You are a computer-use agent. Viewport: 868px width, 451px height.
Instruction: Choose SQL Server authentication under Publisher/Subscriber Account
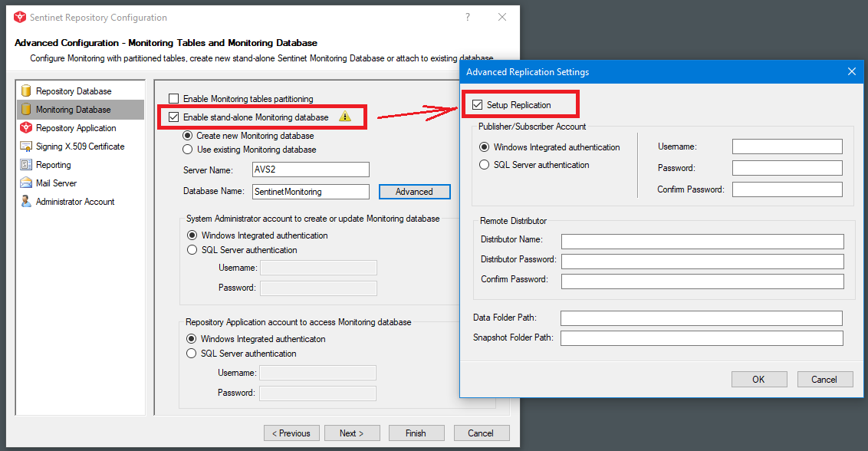(483, 164)
